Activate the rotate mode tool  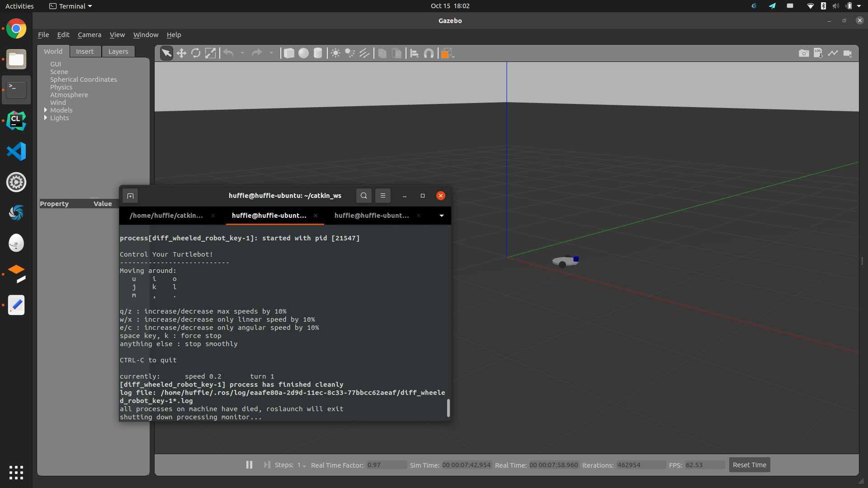tap(196, 53)
